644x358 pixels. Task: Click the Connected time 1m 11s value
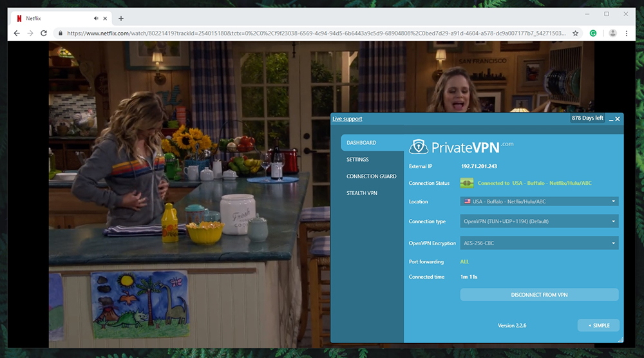[469, 277]
